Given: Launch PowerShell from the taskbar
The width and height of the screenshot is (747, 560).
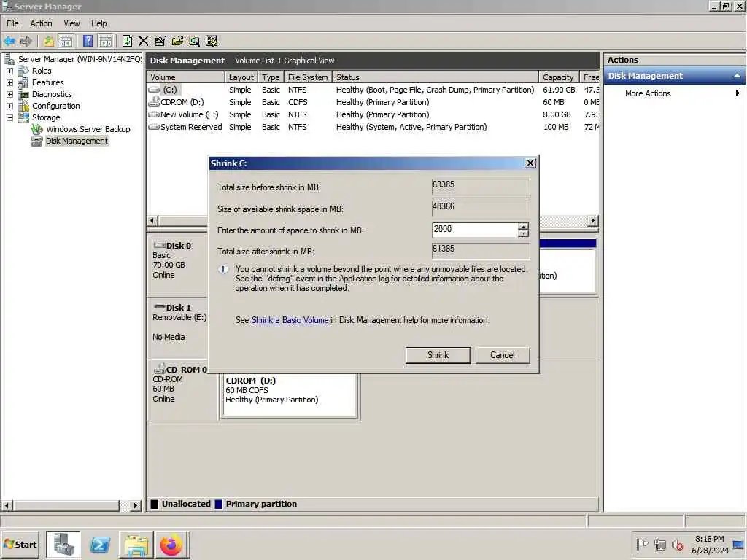Looking at the screenshot, I should tap(100, 544).
